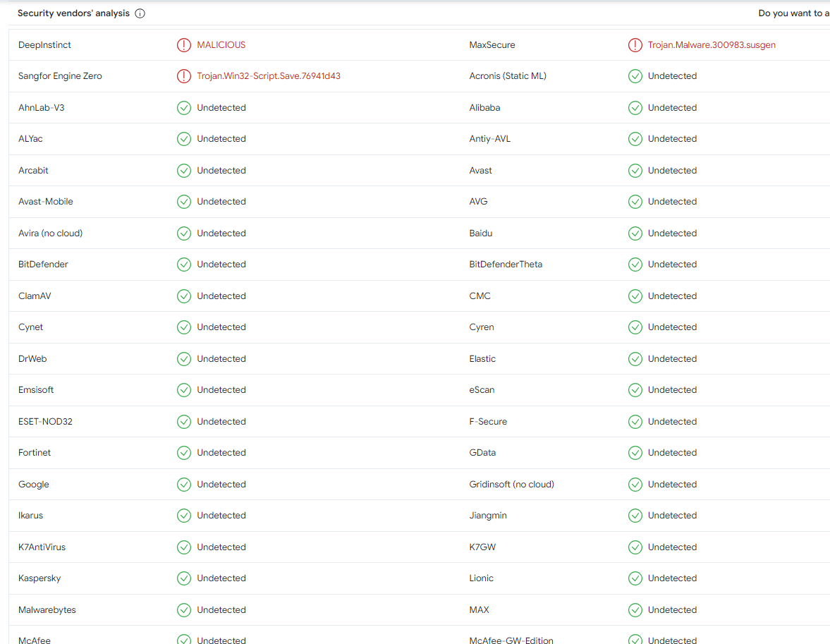Click the green check icon for Kaspersky
830x644 pixels.
tap(183, 578)
